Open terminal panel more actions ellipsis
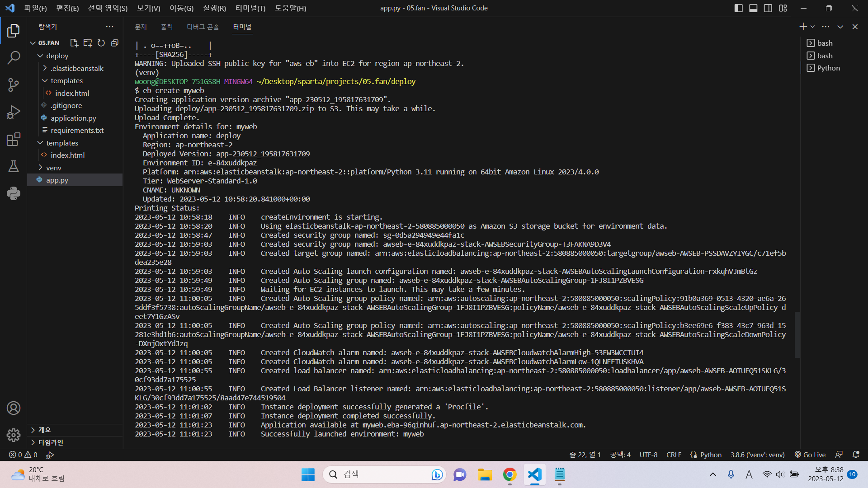 coord(826,27)
